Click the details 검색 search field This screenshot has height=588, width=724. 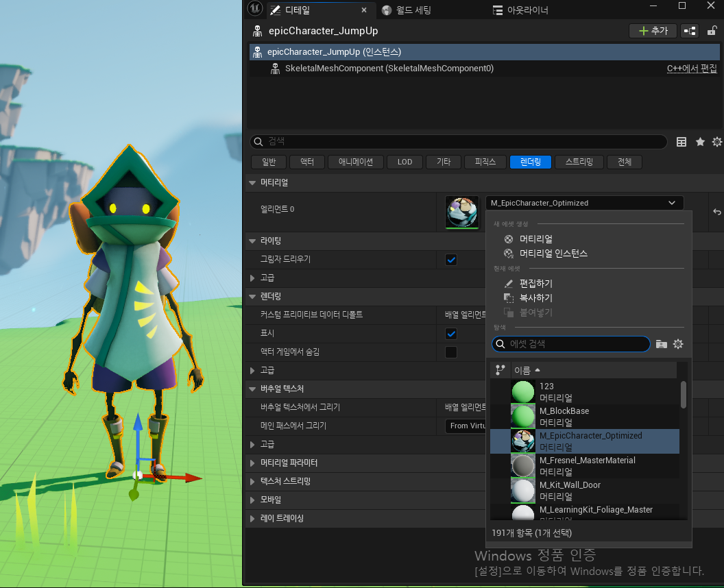[458, 142]
